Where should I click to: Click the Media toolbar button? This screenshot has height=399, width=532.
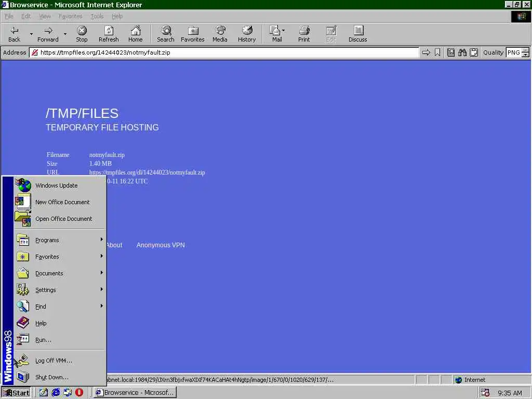coord(220,34)
